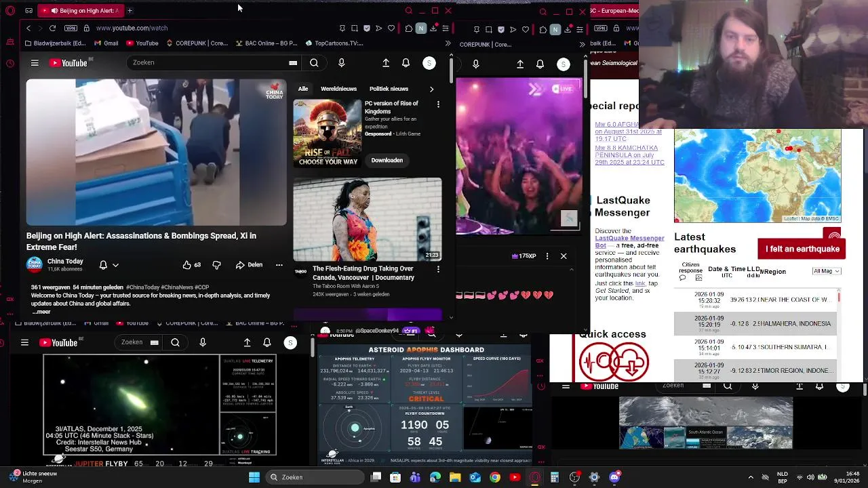
Task: Open Opera sidebar history clock icon
Action: click(9, 63)
